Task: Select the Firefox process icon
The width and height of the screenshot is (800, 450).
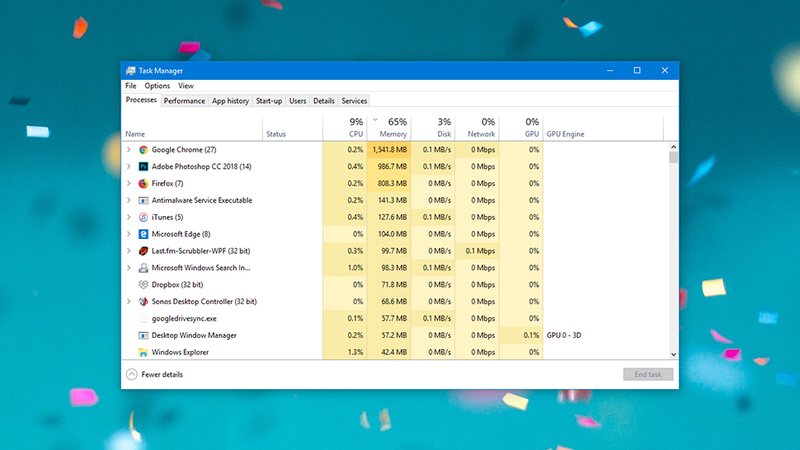Action: coord(143,183)
